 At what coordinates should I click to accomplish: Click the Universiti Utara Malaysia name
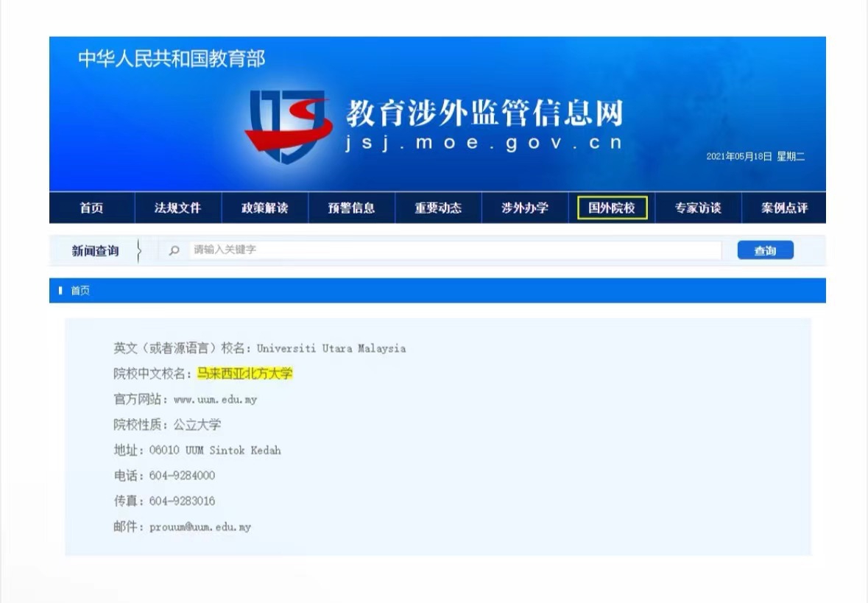pyautogui.click(x=331, y=348)
